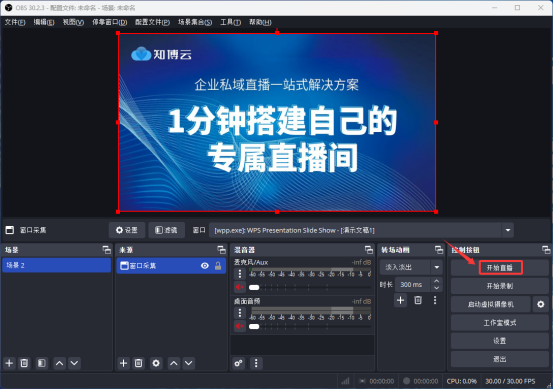Open source properties gear icon
This screenshot has width=553, height=390.
(x=156, y=363)
